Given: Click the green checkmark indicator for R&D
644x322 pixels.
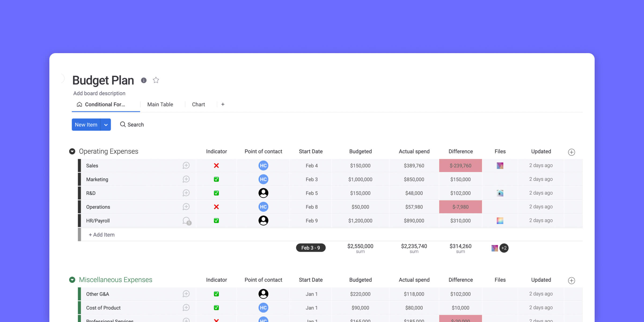Looking at the screenshot, I should pyautogui.click(x=216, y=193).
